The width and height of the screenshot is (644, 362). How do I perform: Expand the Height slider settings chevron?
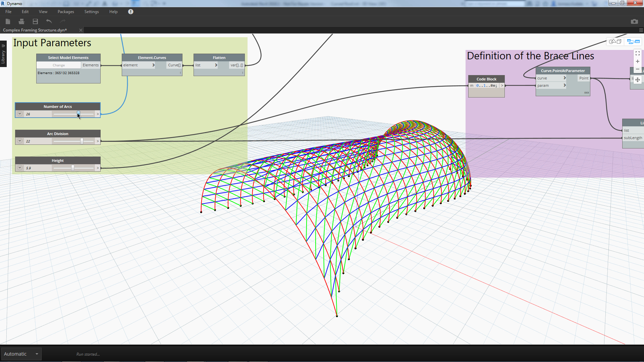(x=20, y=168)
